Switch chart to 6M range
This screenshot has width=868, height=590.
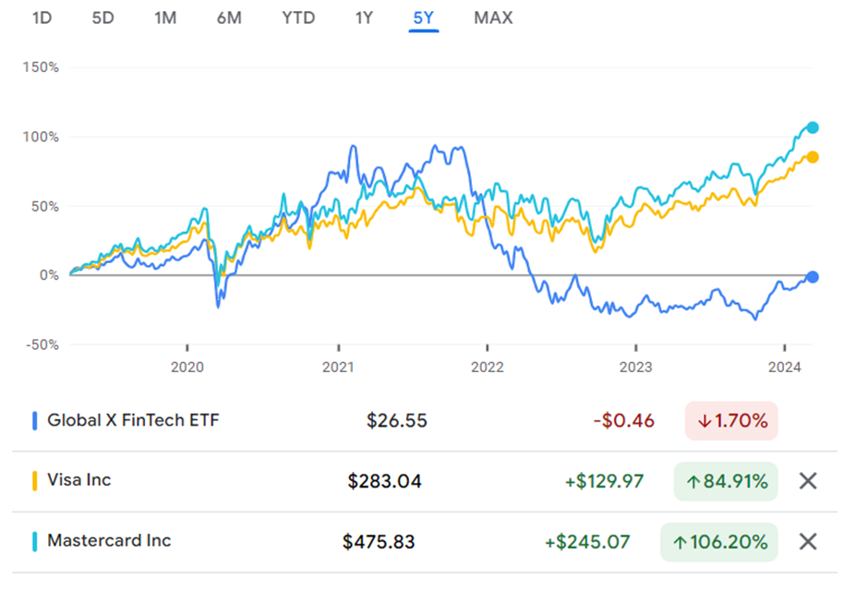click(x=229, y=18)
